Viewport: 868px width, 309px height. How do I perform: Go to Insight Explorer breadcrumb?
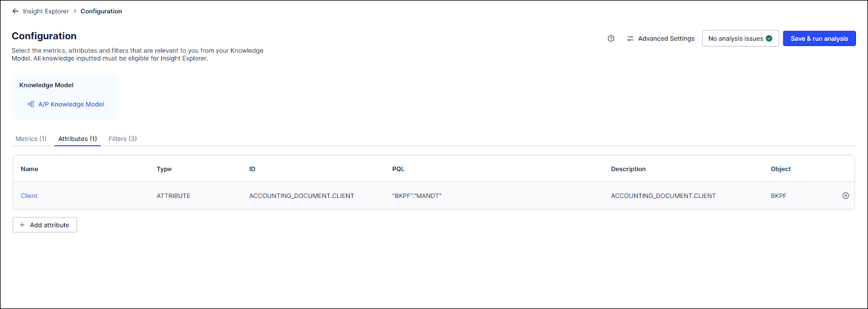click(46, 11)
